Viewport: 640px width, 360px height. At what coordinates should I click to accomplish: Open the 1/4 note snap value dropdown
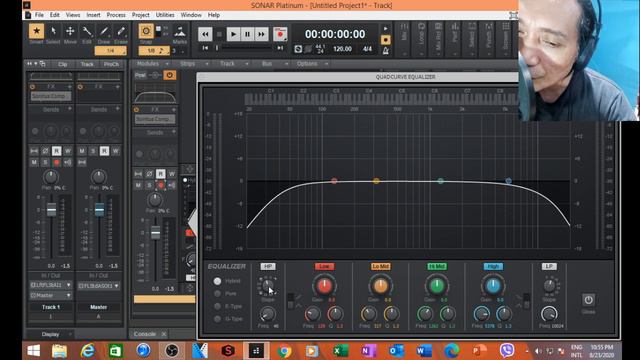(x=111, y=51)
